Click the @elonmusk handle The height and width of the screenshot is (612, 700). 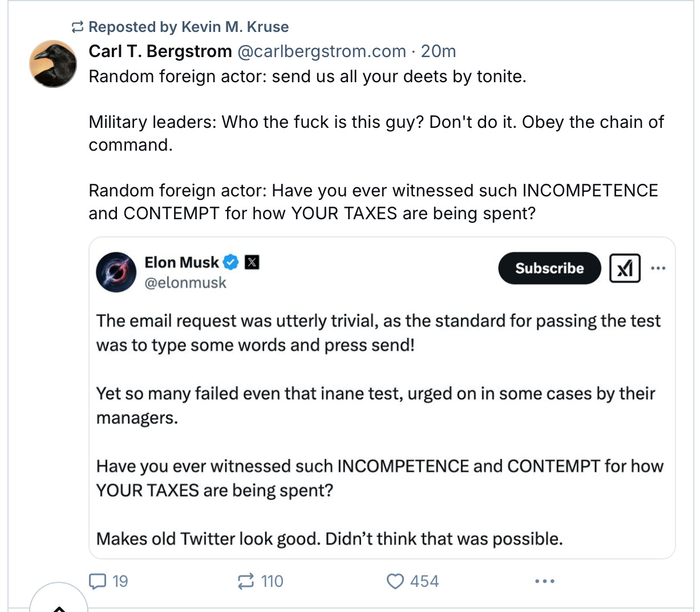[185, 283]
